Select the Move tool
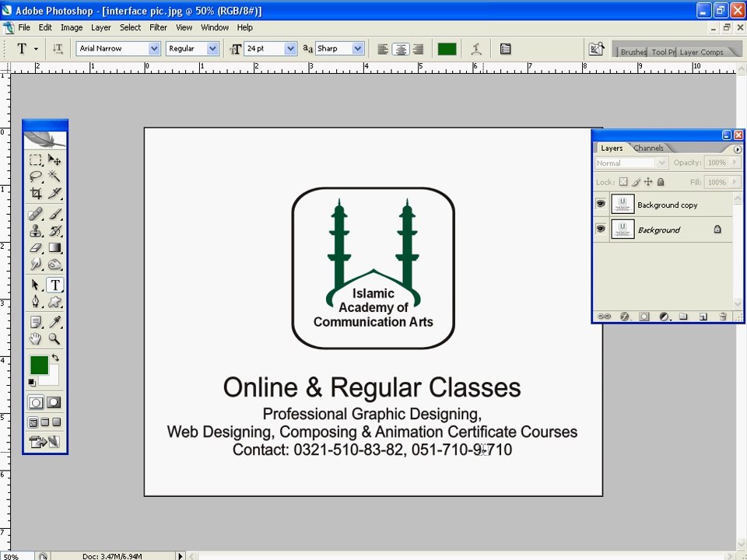This screenshot has width=747, height=560. coord(54,159)
